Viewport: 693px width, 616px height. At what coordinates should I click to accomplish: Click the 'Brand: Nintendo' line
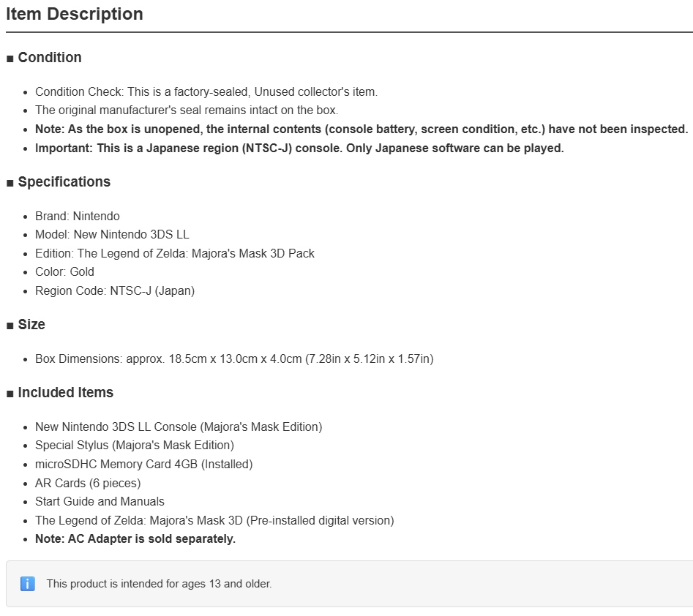[x=78, y=216]
